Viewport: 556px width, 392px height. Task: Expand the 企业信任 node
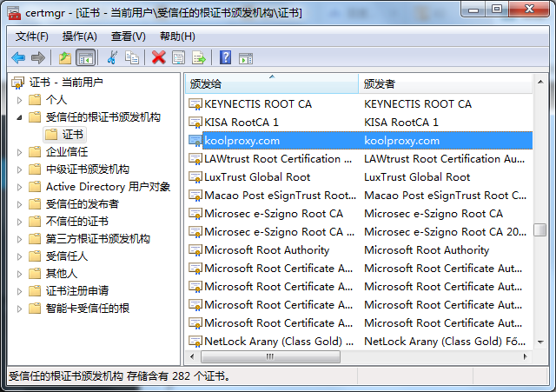[x=19, y=153]
